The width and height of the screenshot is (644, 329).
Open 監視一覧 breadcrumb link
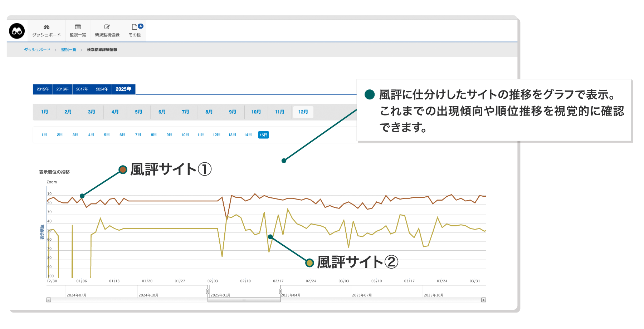coord(69,50)
